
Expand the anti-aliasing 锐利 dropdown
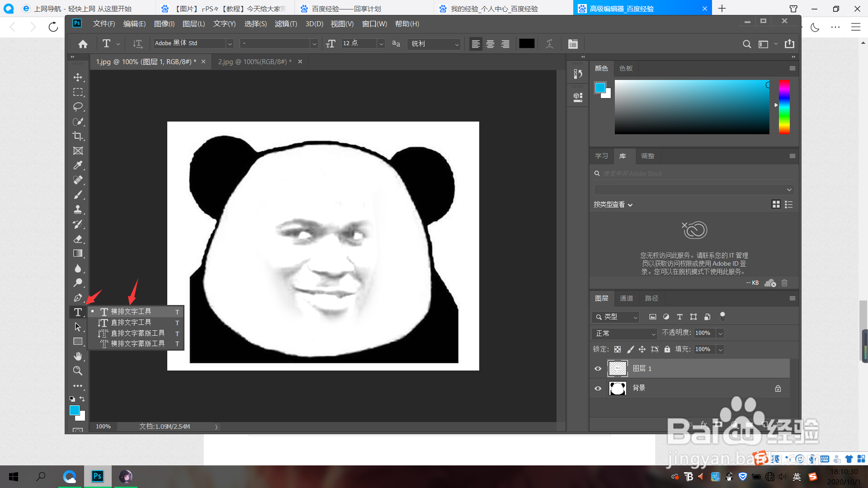(457, 44)
